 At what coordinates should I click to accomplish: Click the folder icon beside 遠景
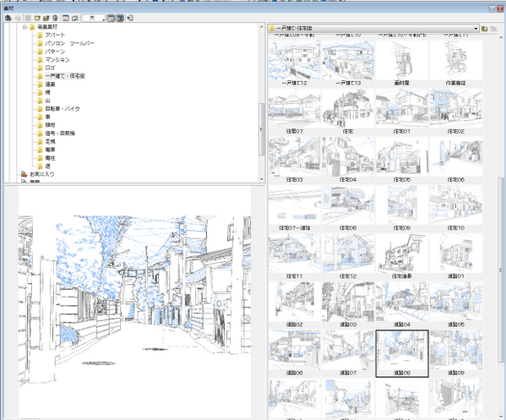pos(40,85)
